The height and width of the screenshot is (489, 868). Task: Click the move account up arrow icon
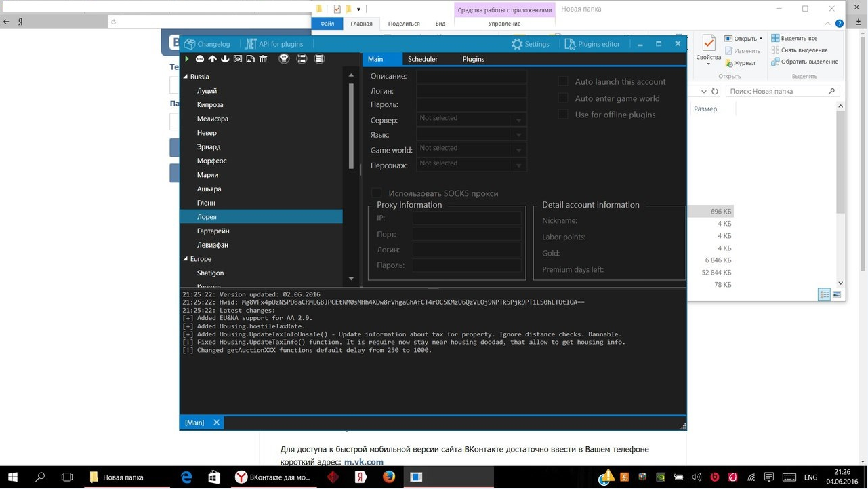tap(213, 59)
